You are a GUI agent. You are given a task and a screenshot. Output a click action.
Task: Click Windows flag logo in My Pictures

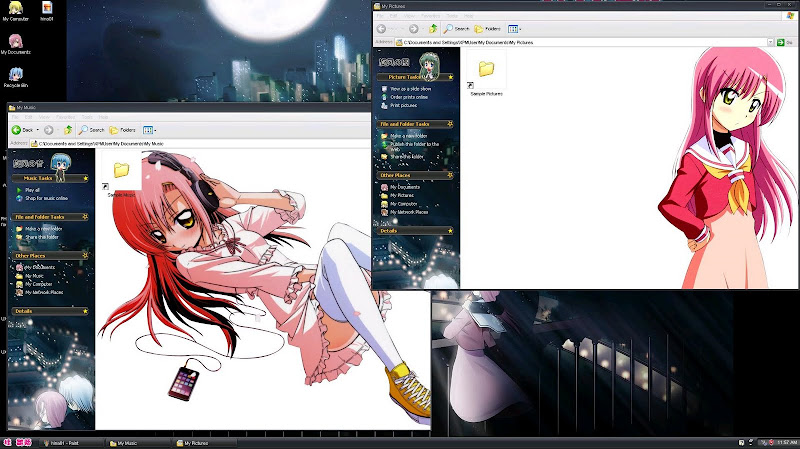pos(790,16)
